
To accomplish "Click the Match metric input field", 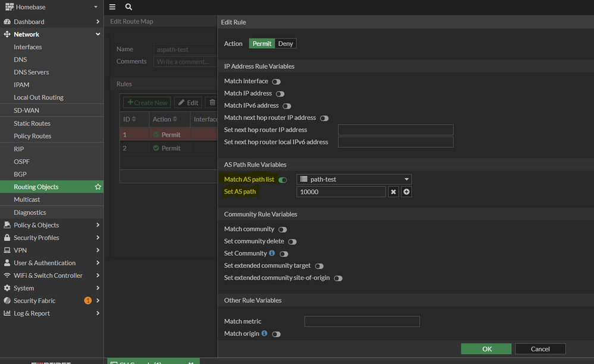I will (362, 321).
